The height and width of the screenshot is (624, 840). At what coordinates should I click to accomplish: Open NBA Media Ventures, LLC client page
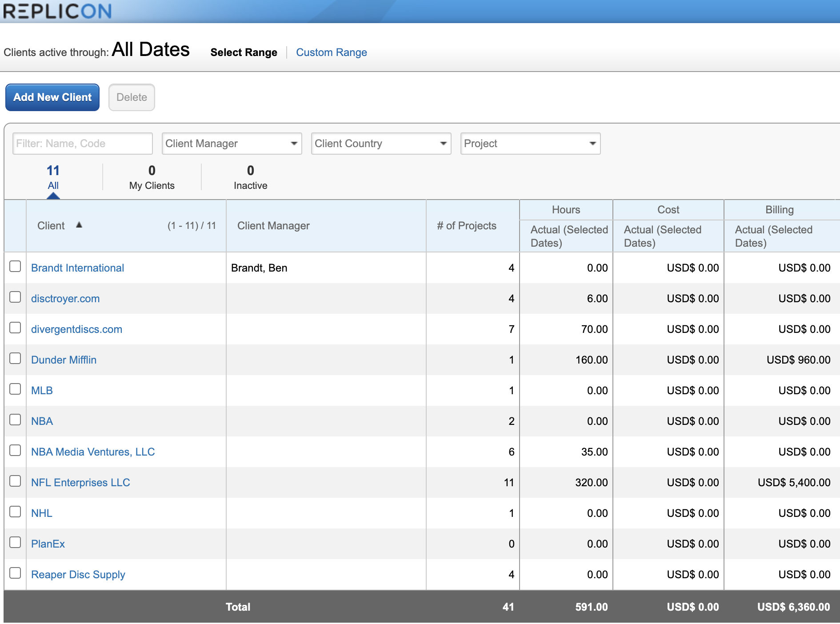pos(93,452)
